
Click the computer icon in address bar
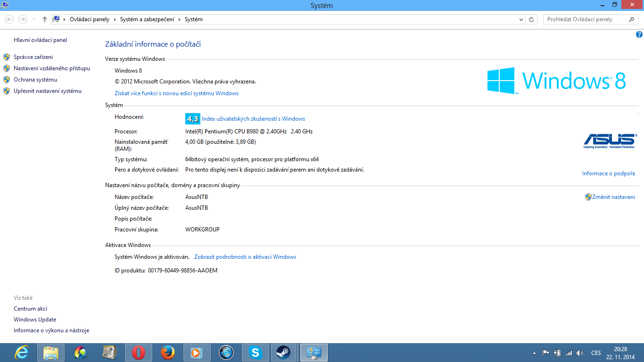coord(56,19)
